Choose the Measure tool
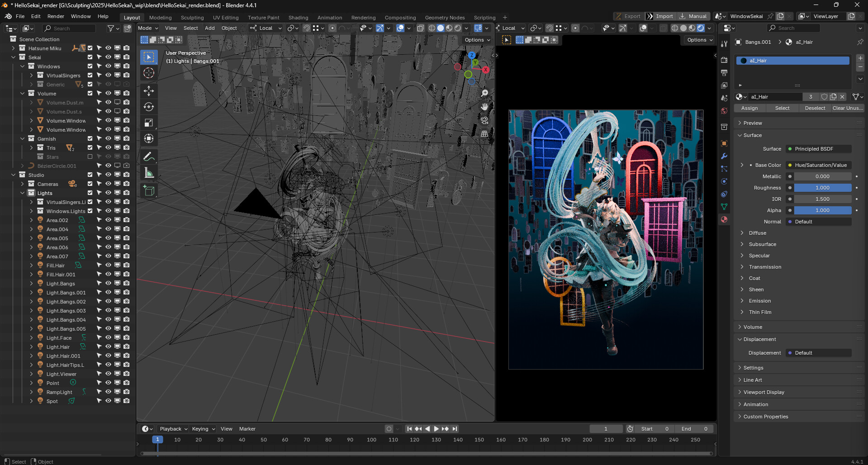 click(x=149, y=173)
